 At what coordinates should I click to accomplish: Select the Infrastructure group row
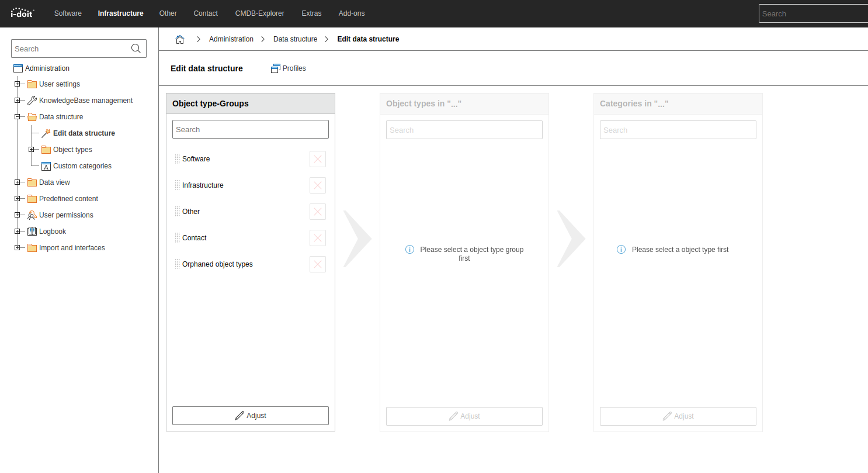251,185
